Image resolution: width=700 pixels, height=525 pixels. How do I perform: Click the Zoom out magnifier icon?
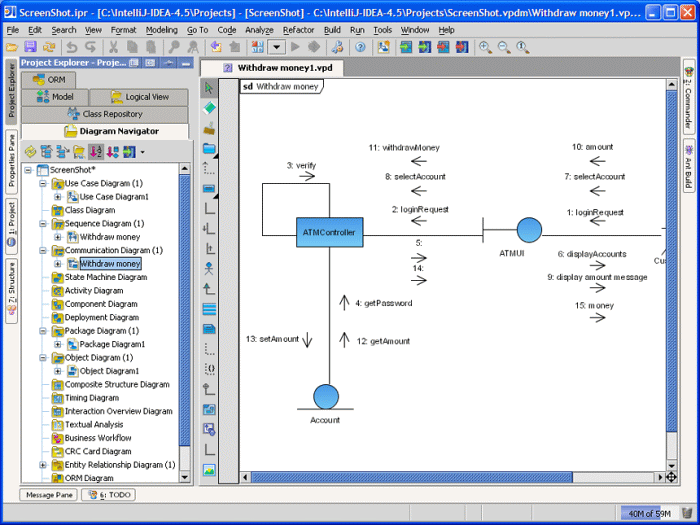(x=504, y=47)
